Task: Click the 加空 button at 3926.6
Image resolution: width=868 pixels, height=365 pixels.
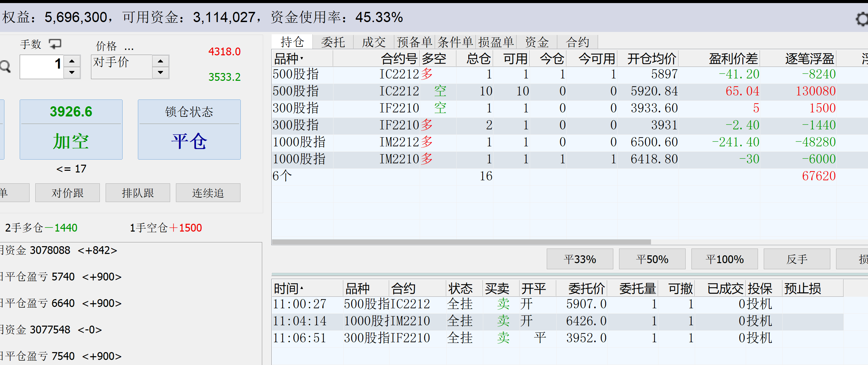Action: pos(71,129)
